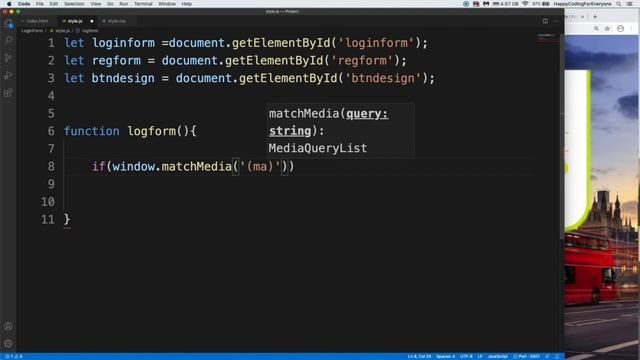Viewport: 640px width, 360px height.
Task: Click the notifications bell in status bar
Action: (557, 356)
